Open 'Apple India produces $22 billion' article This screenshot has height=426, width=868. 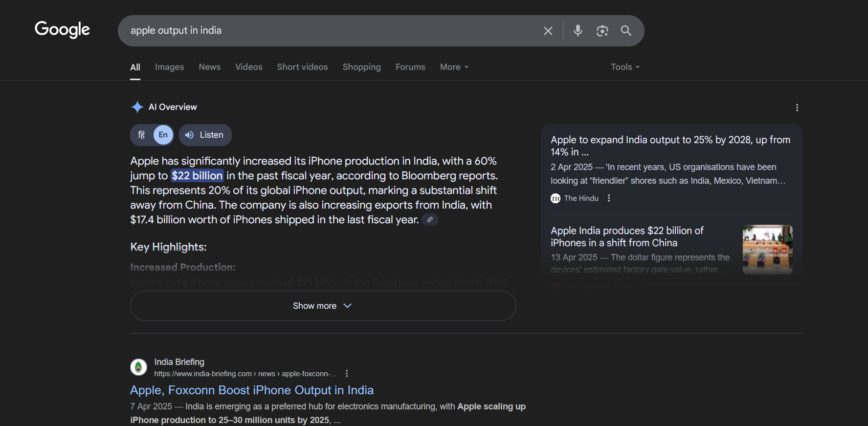coord(627,236)
